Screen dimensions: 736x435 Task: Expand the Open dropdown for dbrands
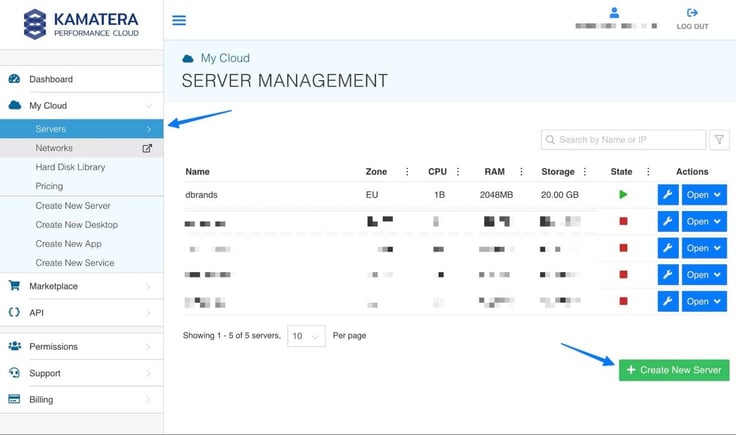click(704, 194)
